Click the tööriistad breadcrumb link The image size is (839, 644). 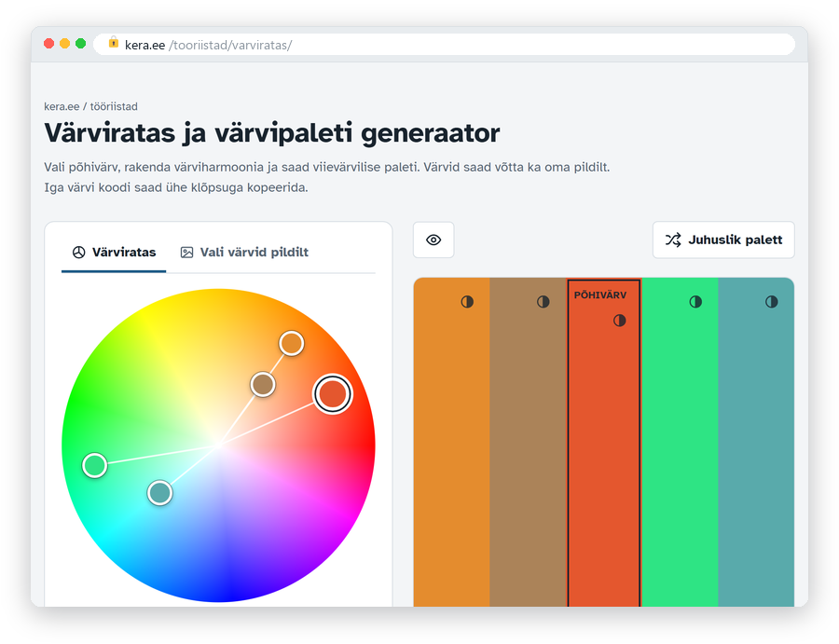point(114,106)
